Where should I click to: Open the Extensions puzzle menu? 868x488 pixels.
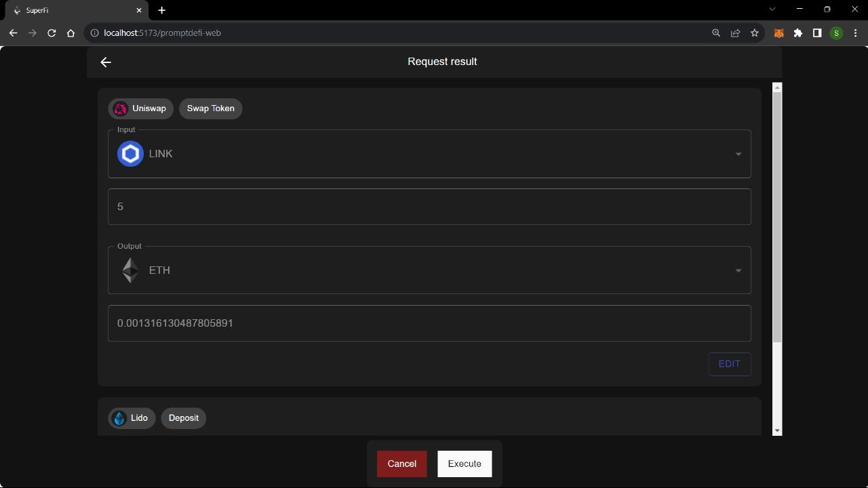pyautogui.click(x=798, y=33)
